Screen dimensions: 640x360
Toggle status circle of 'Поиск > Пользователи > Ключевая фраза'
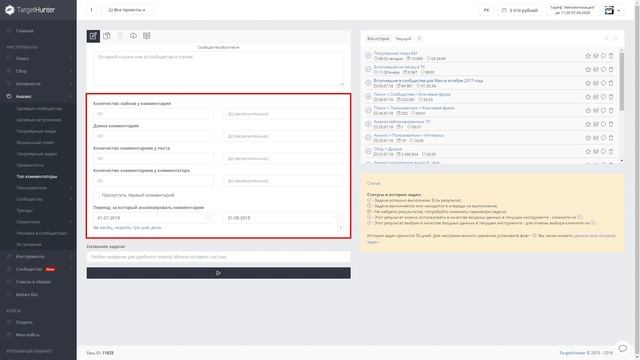tap(368, 110)
